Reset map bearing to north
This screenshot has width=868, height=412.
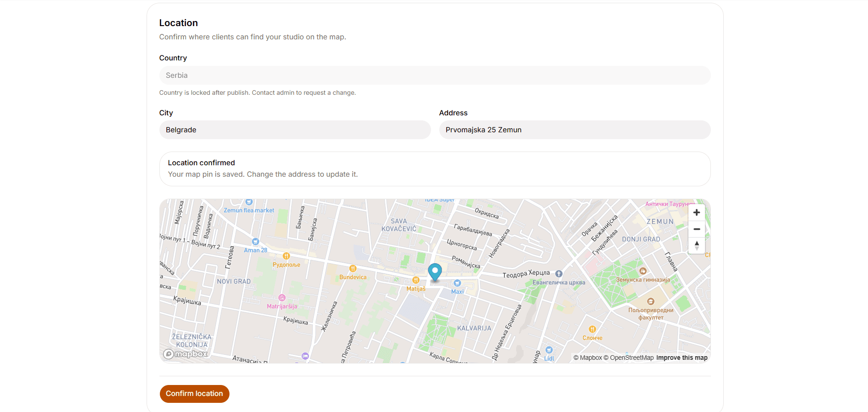click(x=696, y=245)
